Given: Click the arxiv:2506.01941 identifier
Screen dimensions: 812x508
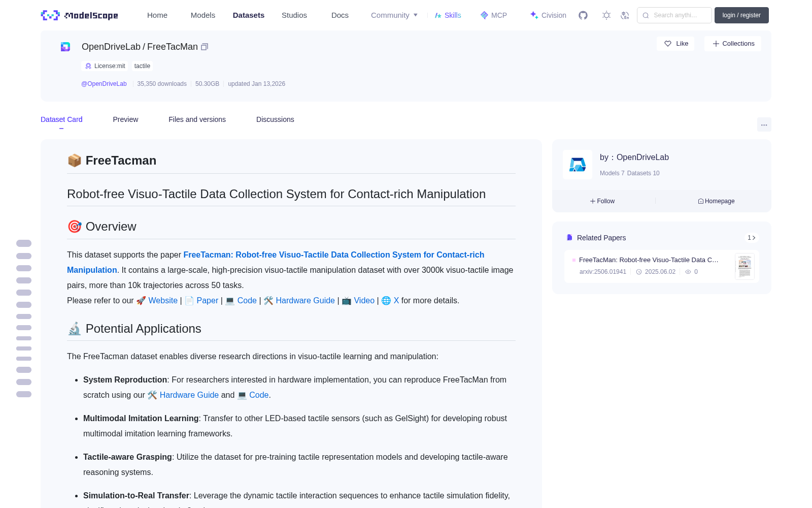Looking at the screenshot, I should [x=603, y=272].
